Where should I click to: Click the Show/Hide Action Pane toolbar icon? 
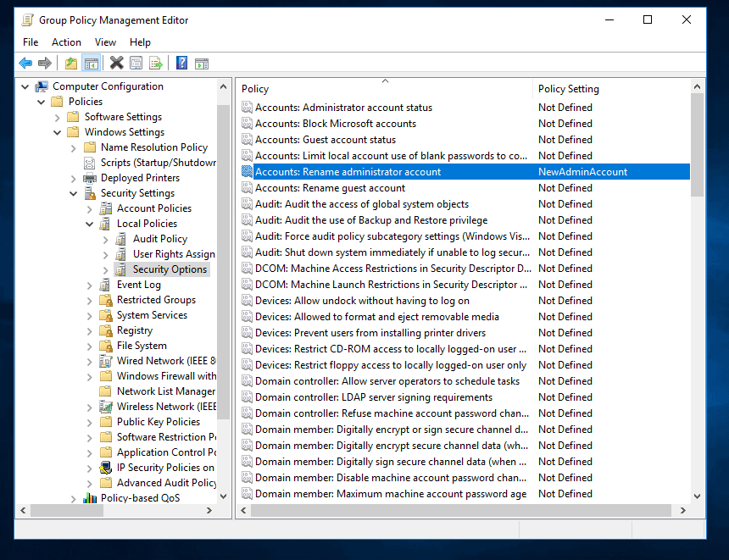click(x=202, y=64)
